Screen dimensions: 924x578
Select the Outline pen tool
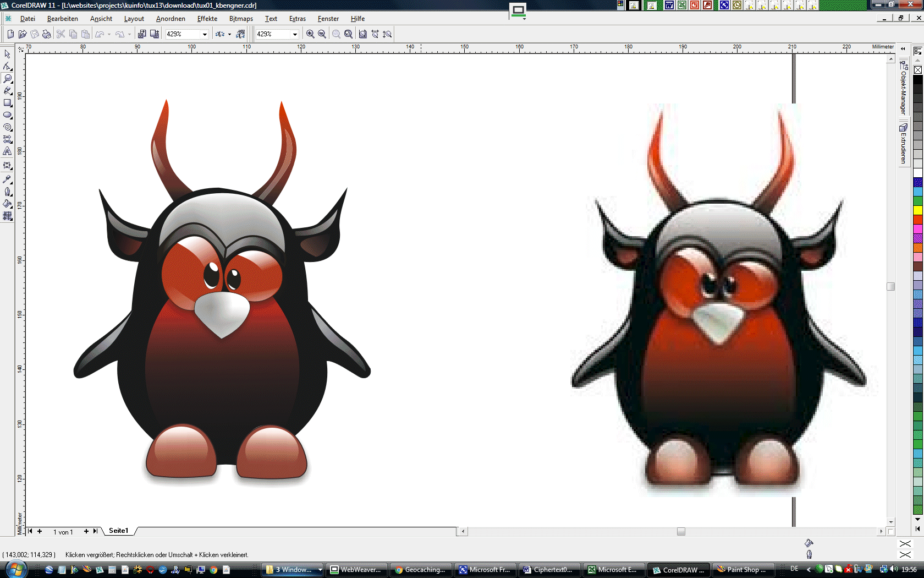(7, 192)
